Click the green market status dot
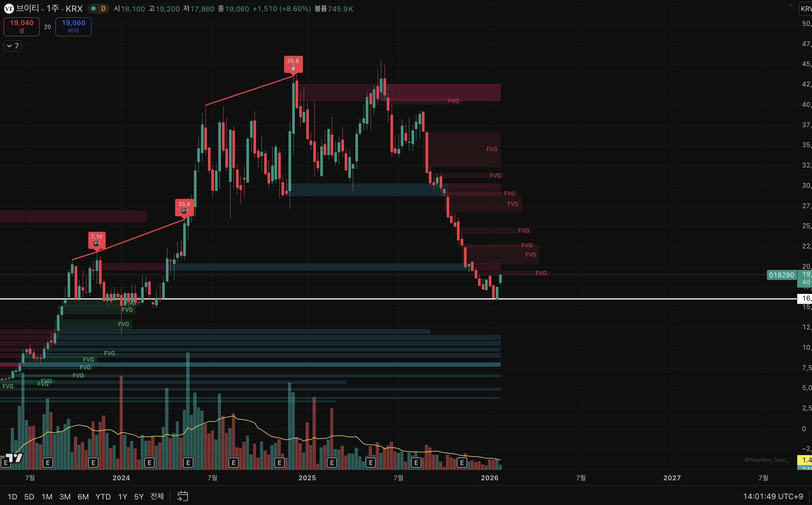Viewport: 812px width, 505px height. 94,9
